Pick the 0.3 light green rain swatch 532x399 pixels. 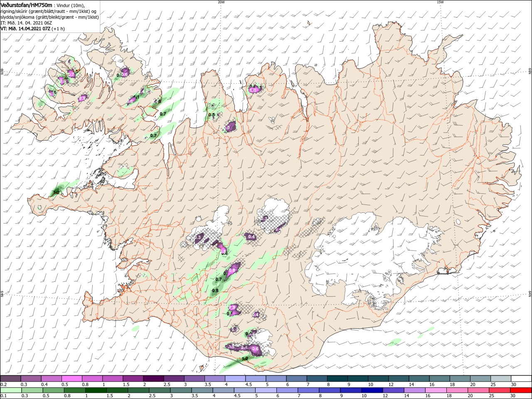(32, 390)
